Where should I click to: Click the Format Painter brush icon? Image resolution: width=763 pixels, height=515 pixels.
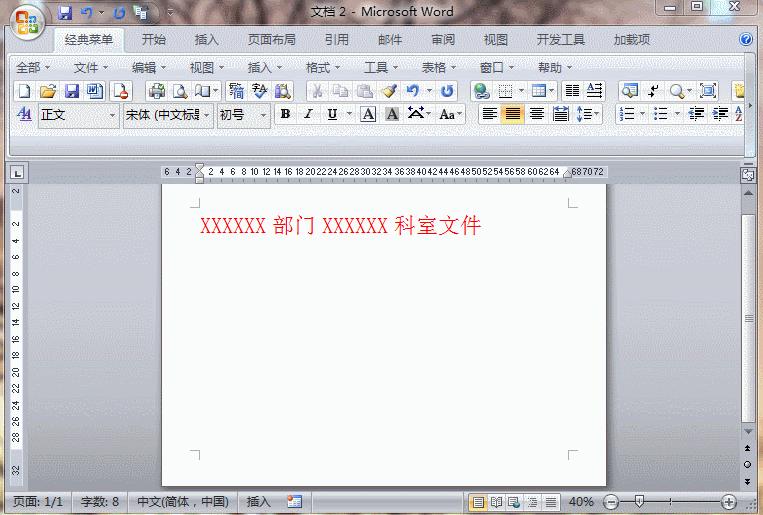click(389, 91)
